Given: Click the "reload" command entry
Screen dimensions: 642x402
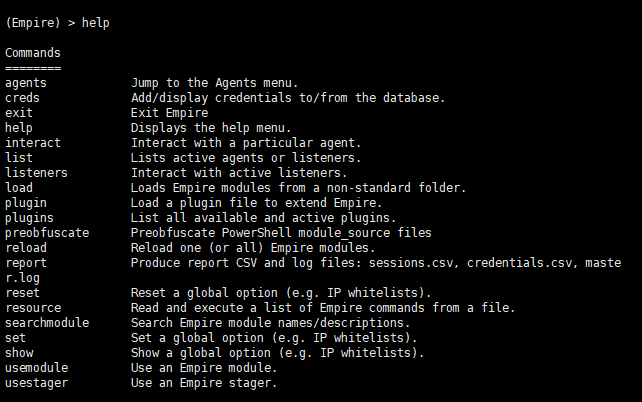Looking at the screenshot, I should click(x=26, y=247).
